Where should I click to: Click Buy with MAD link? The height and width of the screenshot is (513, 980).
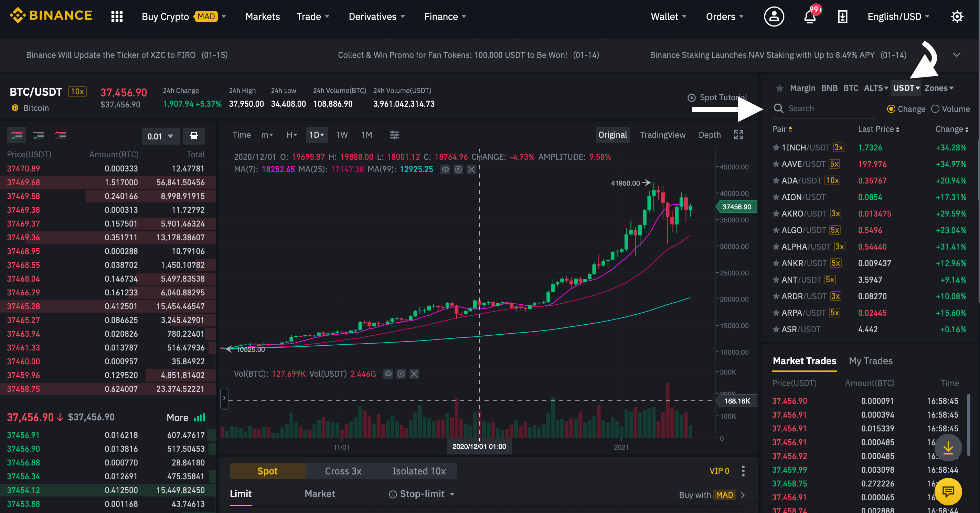click(712, 495)
